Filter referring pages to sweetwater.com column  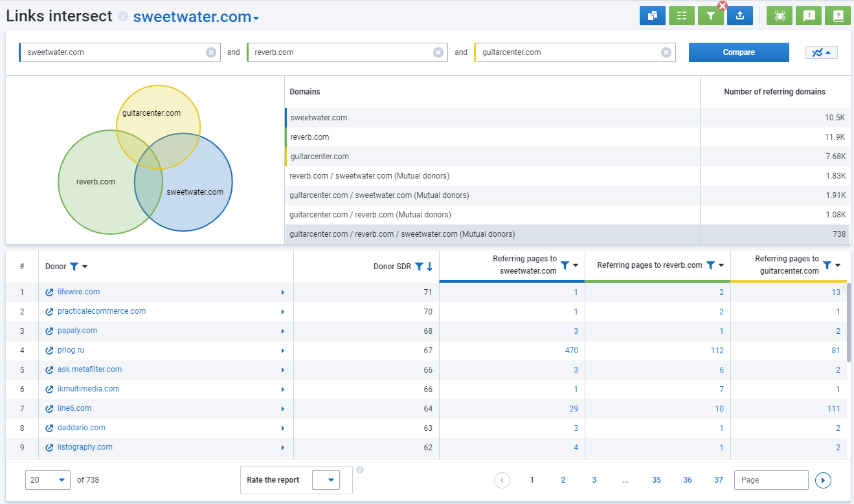[x=565, y=265]
